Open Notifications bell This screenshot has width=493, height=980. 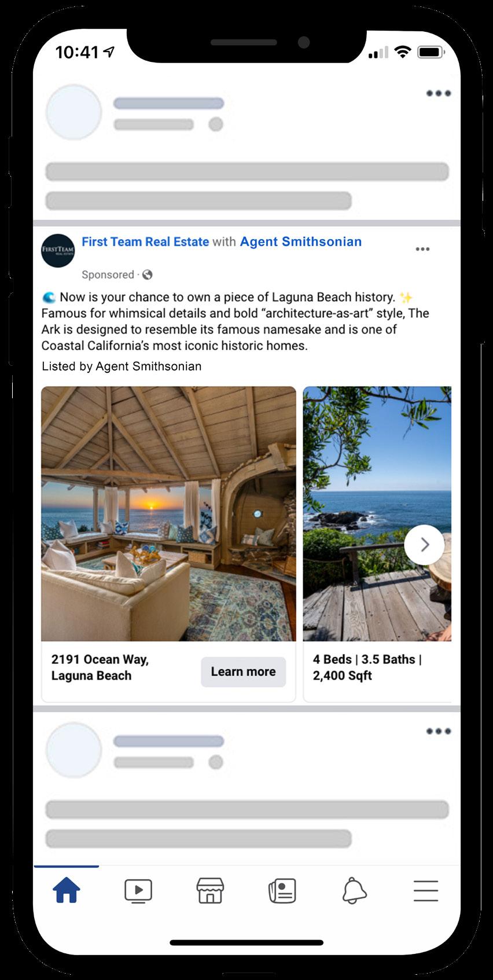tap(354, 890)
